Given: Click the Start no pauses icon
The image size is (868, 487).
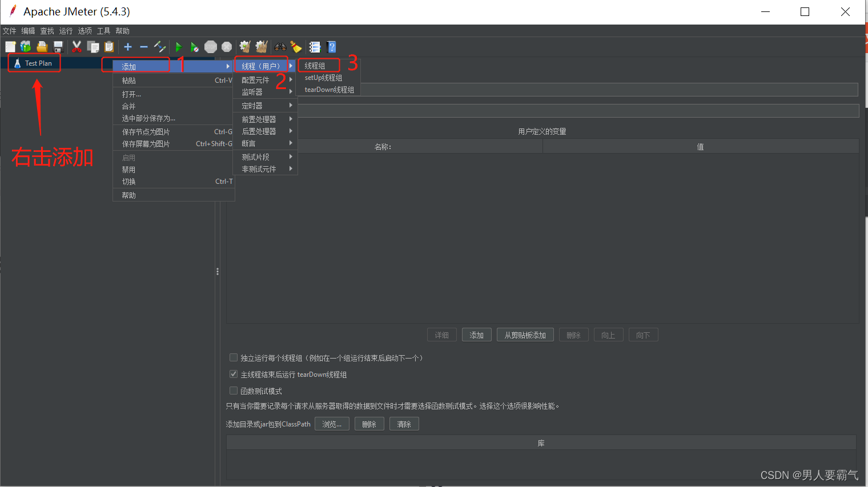Looking at the screenshot, I should coord(195,47).
